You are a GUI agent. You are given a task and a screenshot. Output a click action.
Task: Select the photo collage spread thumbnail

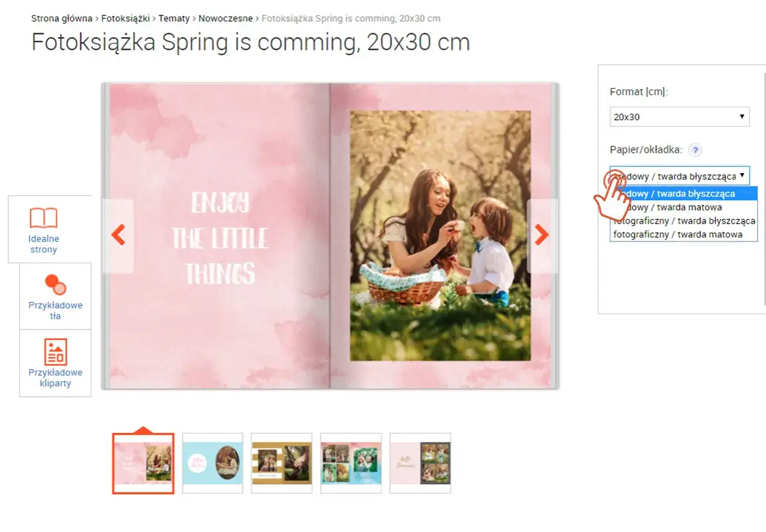pos(351,463)
